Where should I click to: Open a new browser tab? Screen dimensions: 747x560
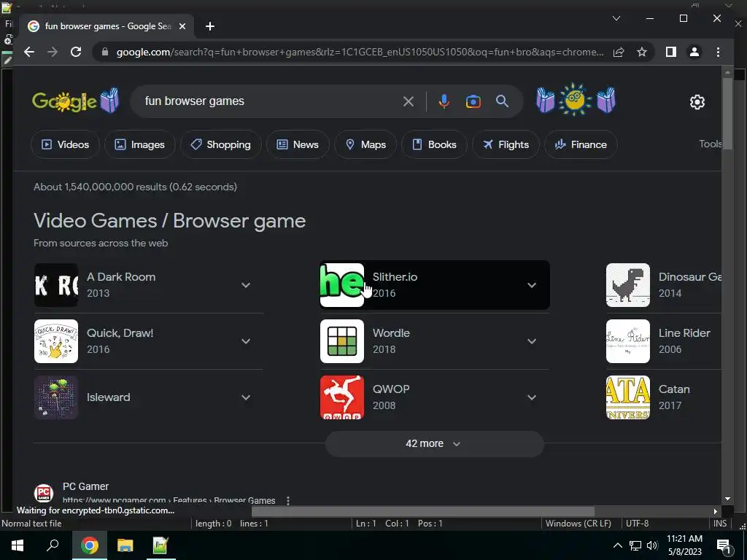(209, 26)
